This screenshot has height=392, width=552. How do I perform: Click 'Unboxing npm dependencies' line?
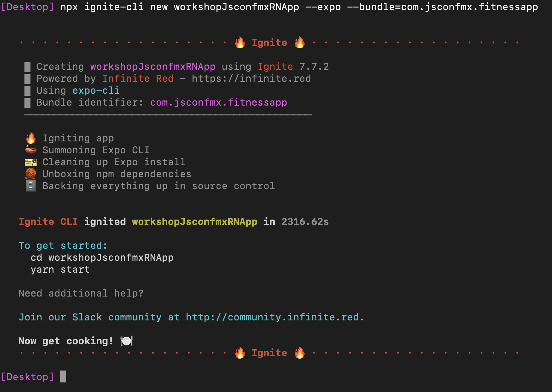117,174
